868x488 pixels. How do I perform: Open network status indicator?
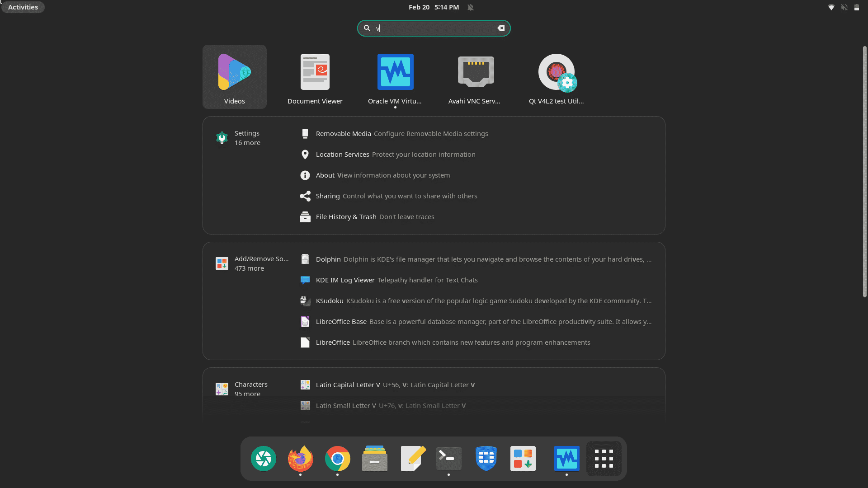(831, 7)
